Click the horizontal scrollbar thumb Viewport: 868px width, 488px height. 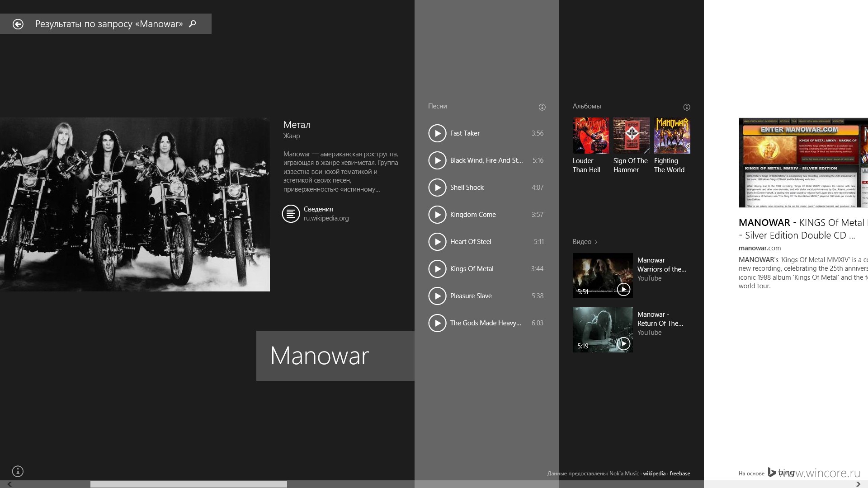point(189,484)
